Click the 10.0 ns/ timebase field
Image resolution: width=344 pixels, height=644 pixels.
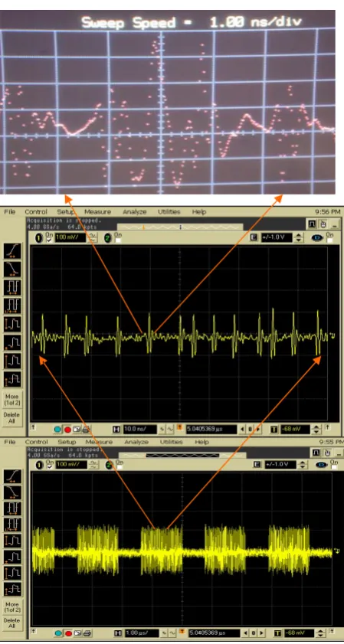[x=140, y=430]
